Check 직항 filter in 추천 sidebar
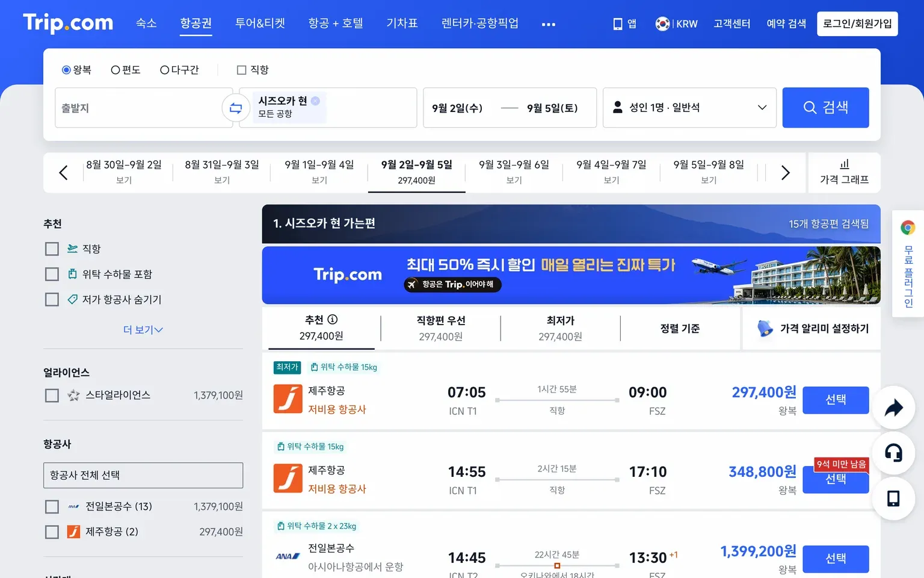The width and height of the screenshot is (924, 578). point(52,249)
